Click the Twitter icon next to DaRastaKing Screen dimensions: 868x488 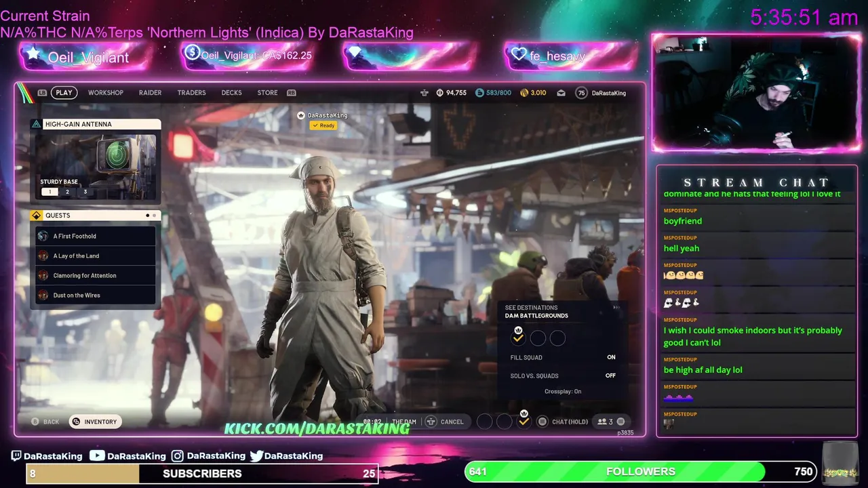pyautogui.click(x=256, y=456)
